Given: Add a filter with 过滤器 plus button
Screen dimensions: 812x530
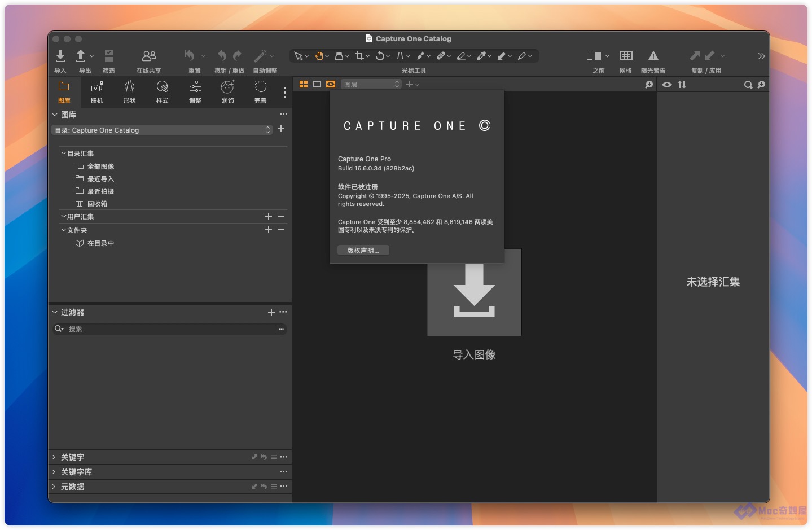Looking at the screenshot, I should (271, 312).
